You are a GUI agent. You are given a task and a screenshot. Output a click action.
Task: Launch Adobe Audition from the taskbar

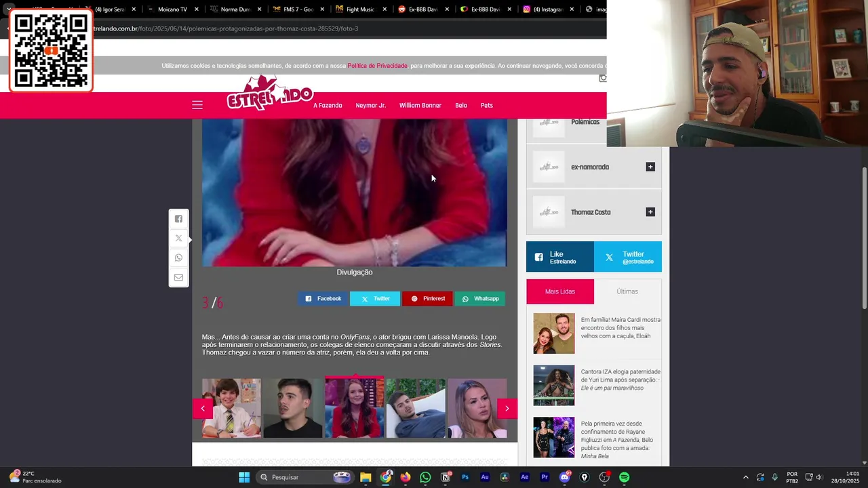485,477
